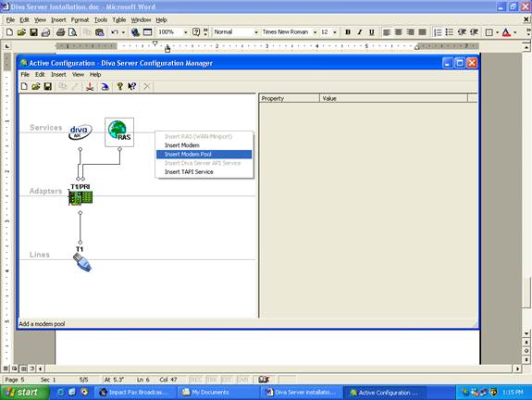Click the Windows start button
Viewport: 532px width, 400px height.
tap(24, 393)
